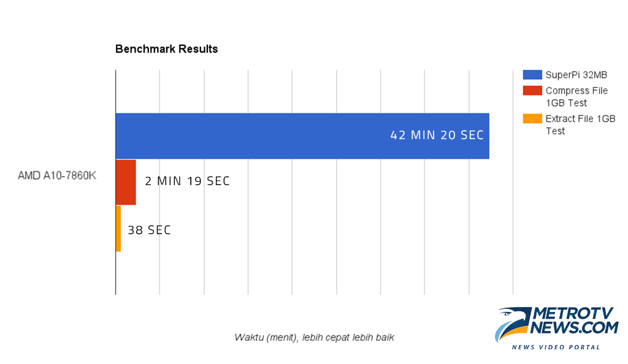Click the Benchmark Results chart title
The height and width of the screenshot is (364, 628).
(167, 49)
